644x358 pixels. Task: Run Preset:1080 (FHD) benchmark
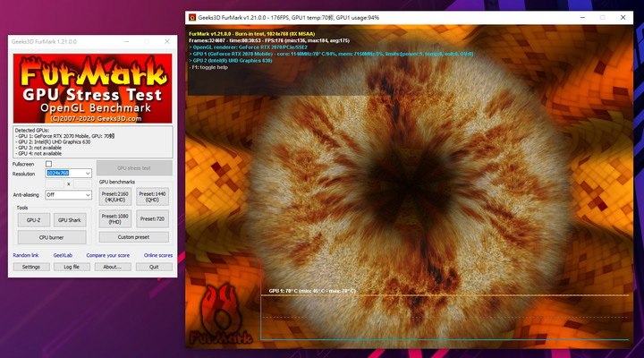click(115, 219)
